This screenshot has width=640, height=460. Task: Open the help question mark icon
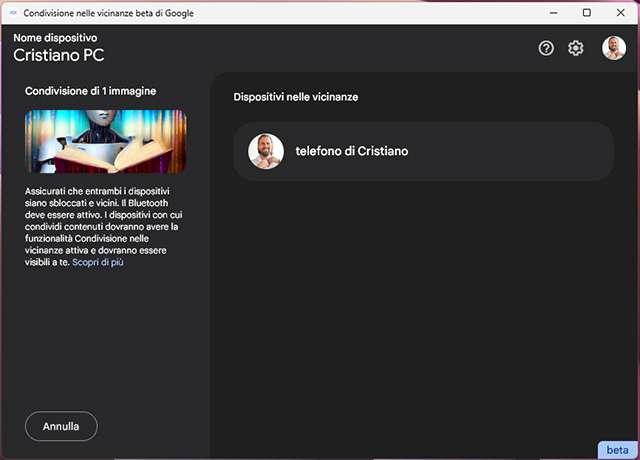(x=546, y=48)
